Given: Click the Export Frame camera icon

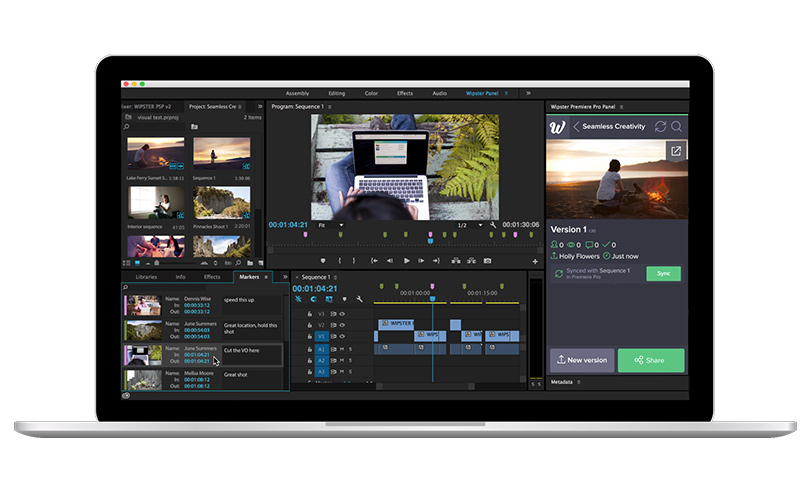Looking at the screenshot, I should point(487,261).
